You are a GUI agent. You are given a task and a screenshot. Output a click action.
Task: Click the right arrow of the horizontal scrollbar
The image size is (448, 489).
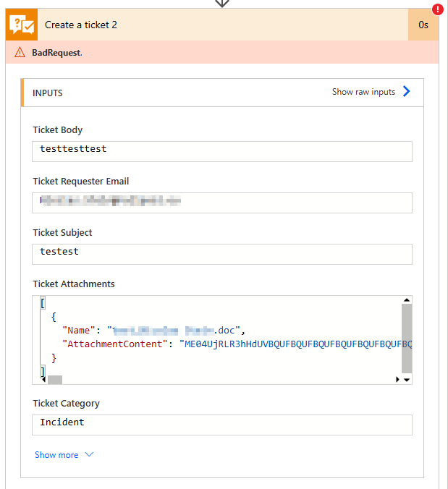tap(397, 379)
